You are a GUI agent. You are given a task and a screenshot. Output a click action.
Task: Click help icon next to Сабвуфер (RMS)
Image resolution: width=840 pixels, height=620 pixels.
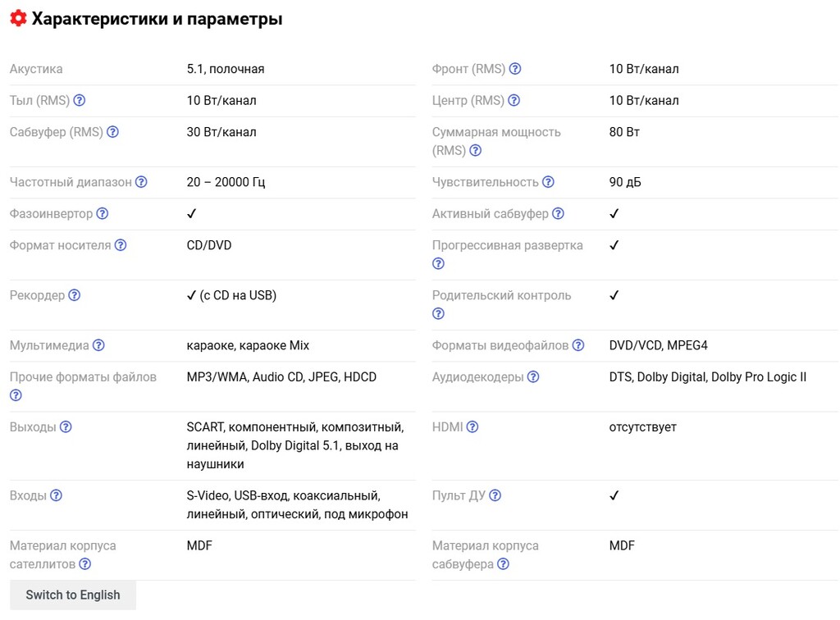113,132
